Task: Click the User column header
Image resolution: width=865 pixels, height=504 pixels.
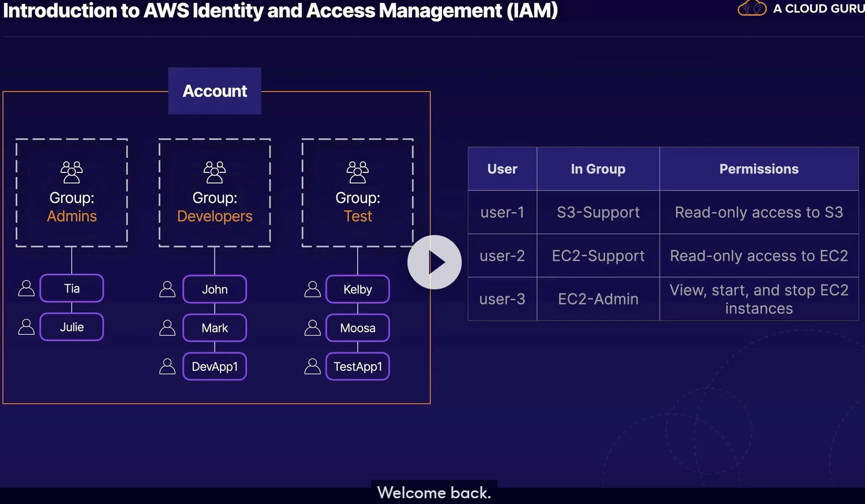Action: pyautogui.click(x=502, y=169)
